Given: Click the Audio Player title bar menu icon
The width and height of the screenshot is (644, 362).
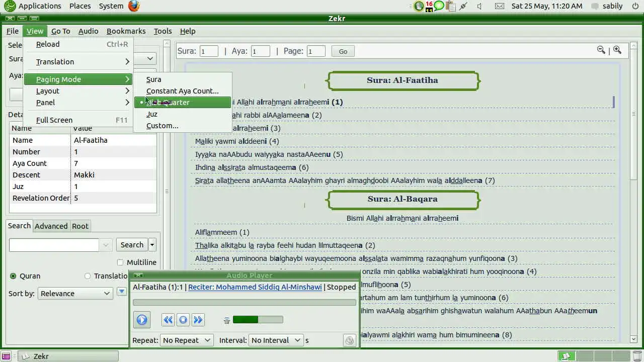Looking at the screenshot, I should click(138, 275).
